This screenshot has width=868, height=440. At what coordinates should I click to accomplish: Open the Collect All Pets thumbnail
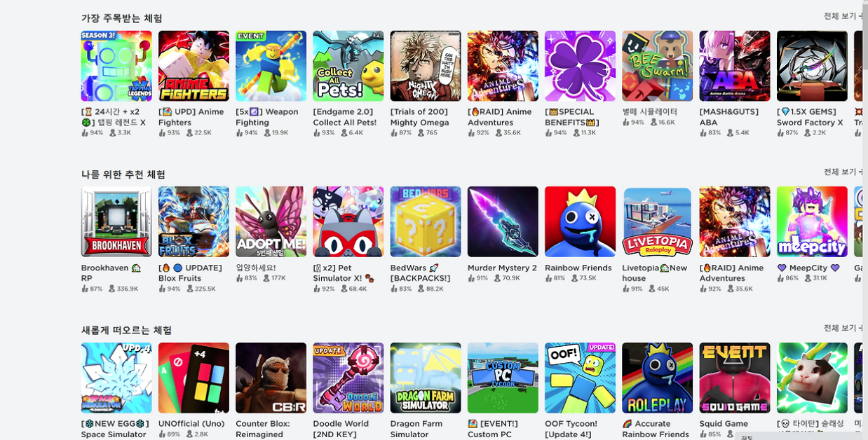(x=348, y=66)
